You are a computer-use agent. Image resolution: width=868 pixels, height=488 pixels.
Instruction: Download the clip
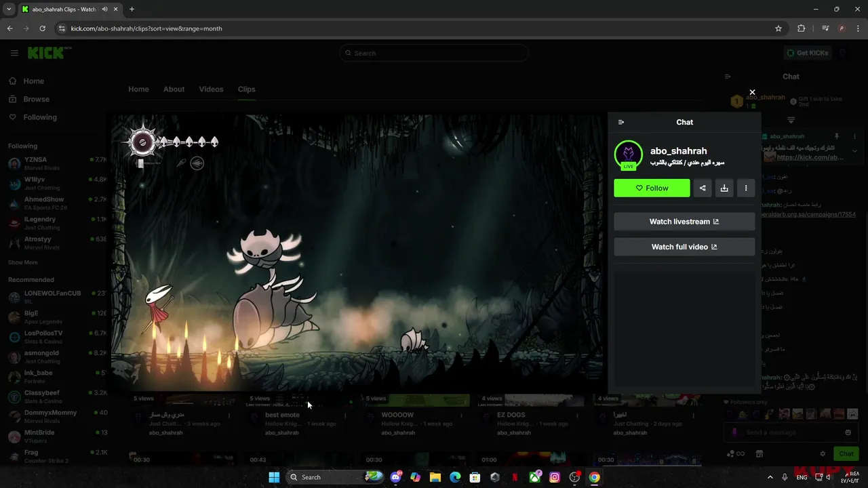(x=724, y=188)
